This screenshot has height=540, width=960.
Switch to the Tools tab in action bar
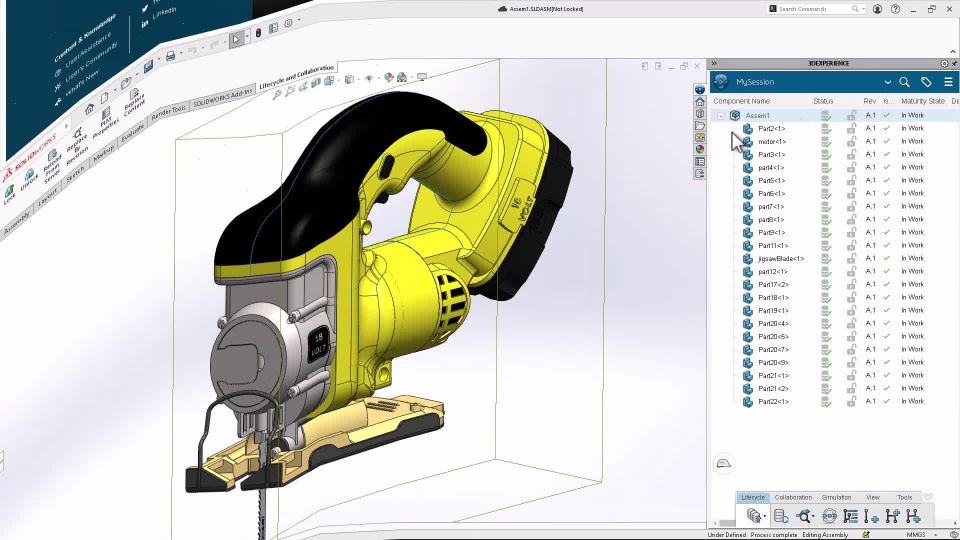coord(904,497)
